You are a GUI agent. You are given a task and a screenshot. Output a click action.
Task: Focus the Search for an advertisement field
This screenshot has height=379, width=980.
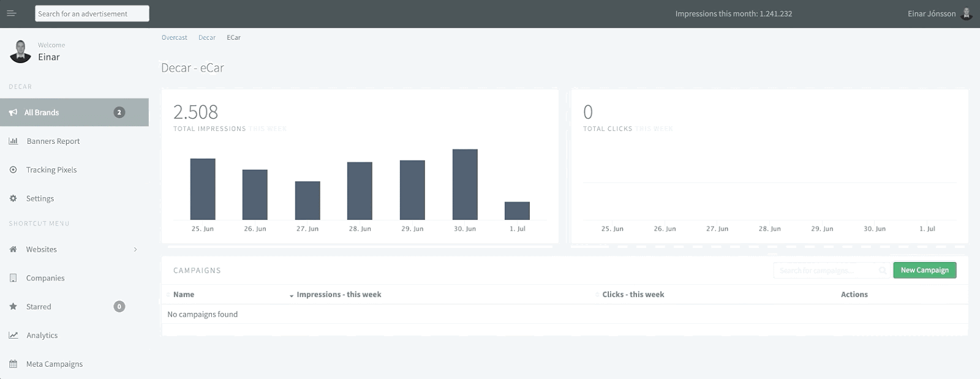click(92, 13)
